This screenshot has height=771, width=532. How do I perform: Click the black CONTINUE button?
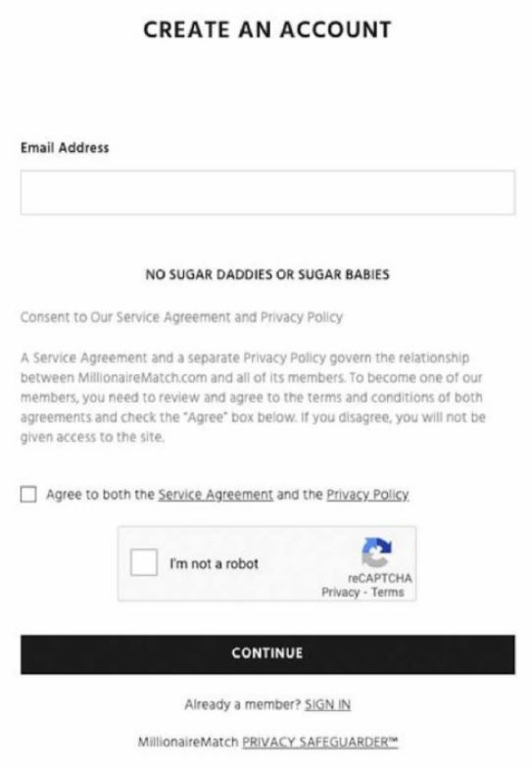tap(267, 654)
